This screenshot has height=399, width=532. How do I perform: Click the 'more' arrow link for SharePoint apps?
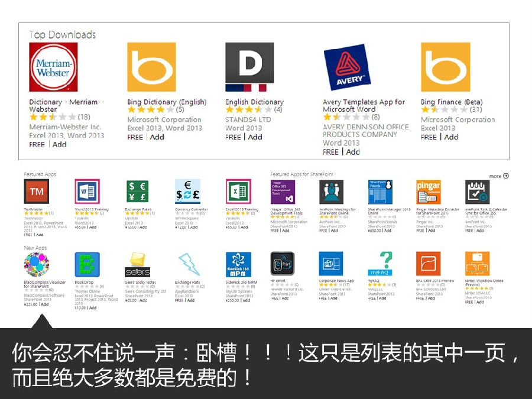coord(499,176)
